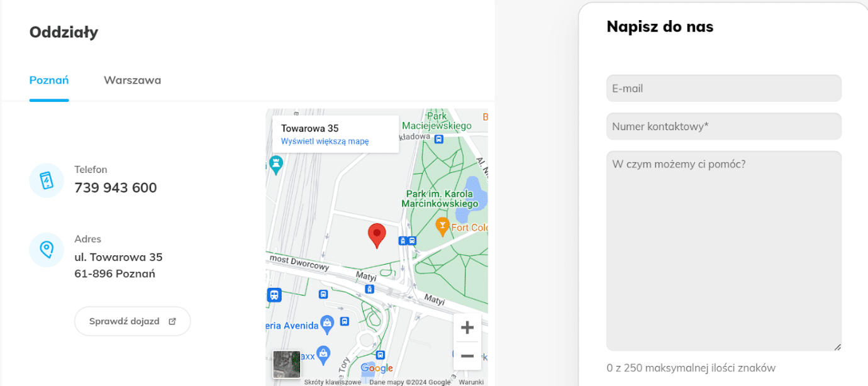Click the W czym możemy ci pomóc textarea
The height and width of the screenshot is (386, 868).
click(724, 251)
